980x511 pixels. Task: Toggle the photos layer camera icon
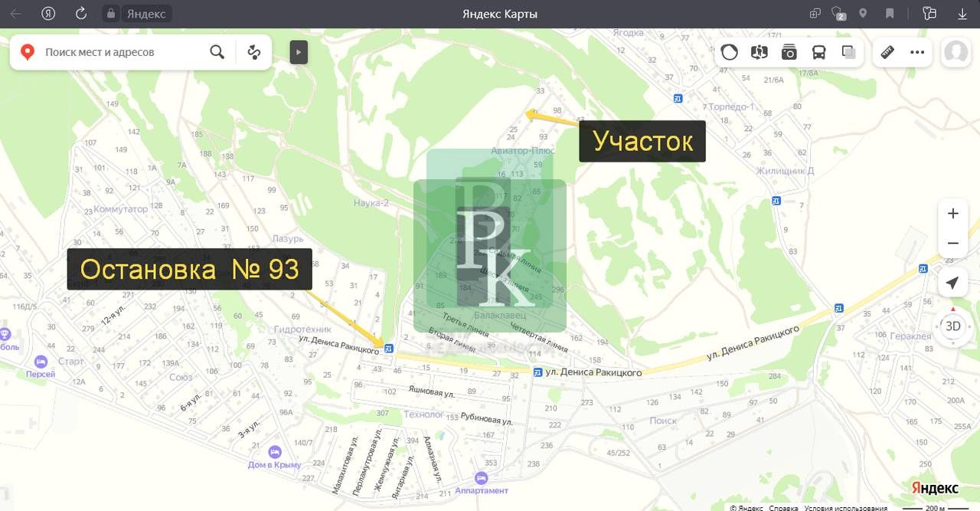[x=789, y=52]
